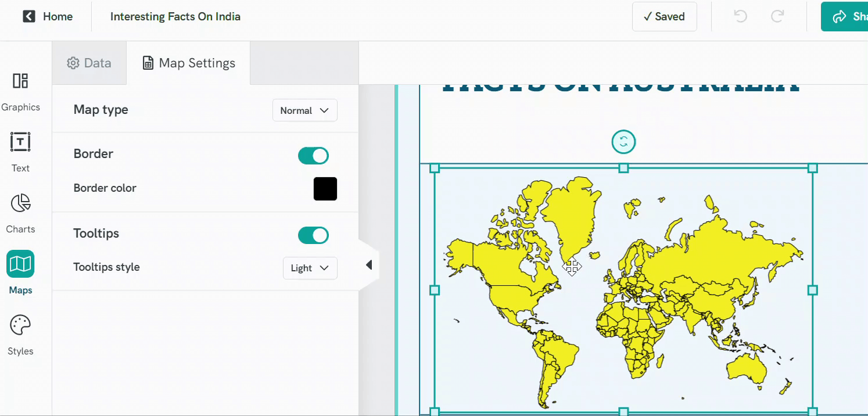Change Tooltips style from Light dropdown

point(310,268)
